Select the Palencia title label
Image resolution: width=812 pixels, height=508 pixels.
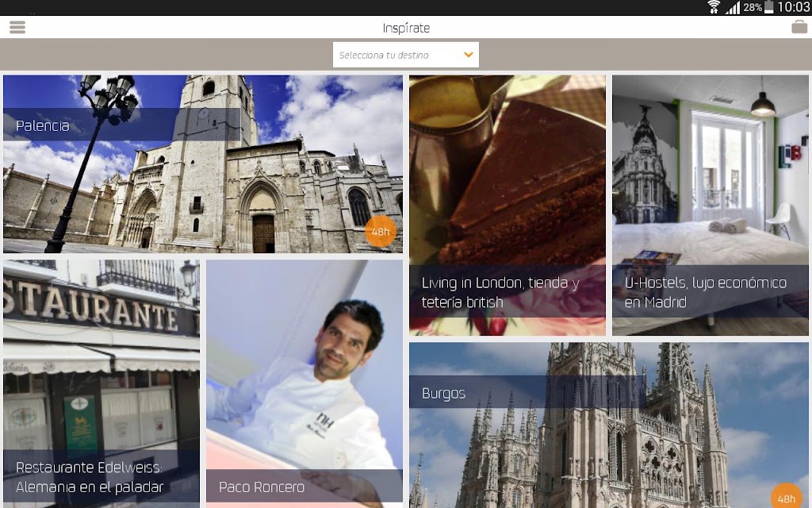pos(43,125)
